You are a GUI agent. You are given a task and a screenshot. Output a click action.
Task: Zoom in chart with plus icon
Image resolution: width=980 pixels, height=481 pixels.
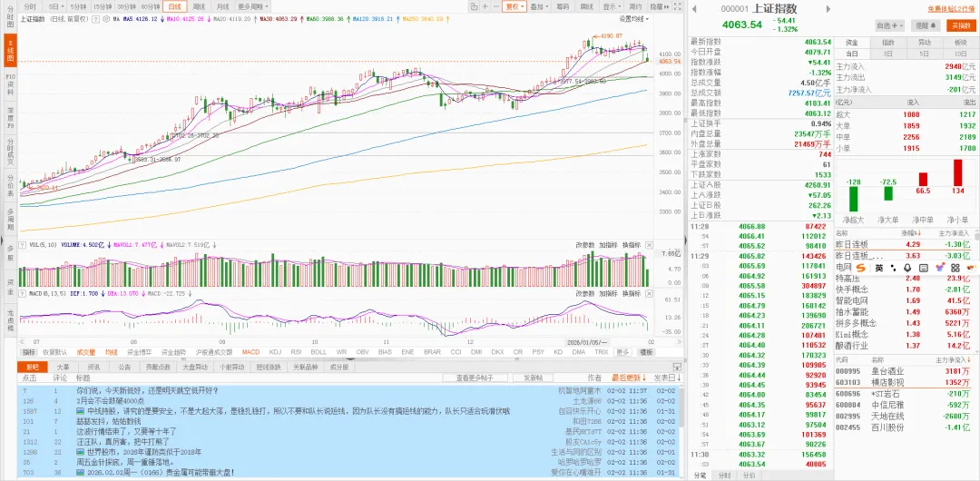[x=485, y=6]
